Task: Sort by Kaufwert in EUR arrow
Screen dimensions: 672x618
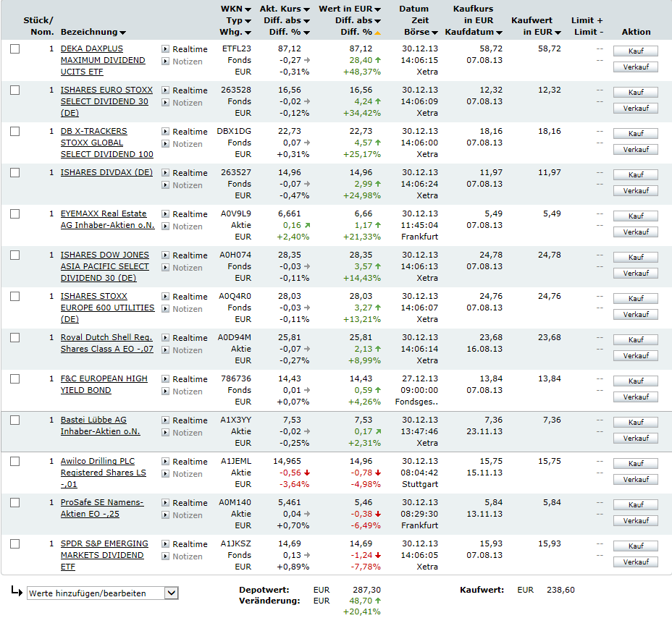Action: click(x=558, y=33)
